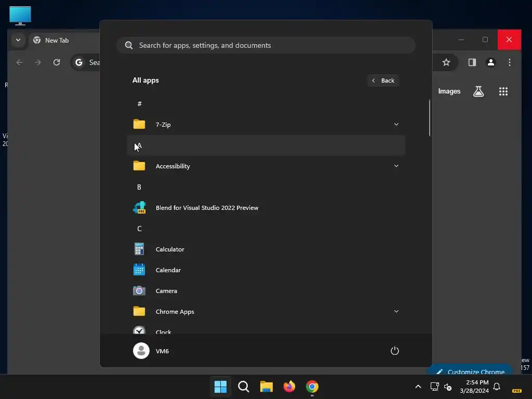Bookmark this tab with Chrome's star icon
532x399 pixels.
tap(446, 62)
